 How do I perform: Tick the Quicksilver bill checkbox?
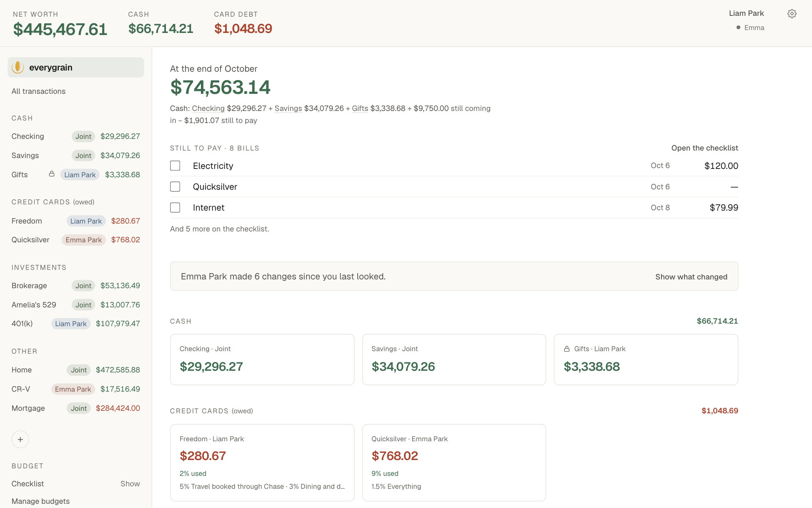click(x=175, y=186)
